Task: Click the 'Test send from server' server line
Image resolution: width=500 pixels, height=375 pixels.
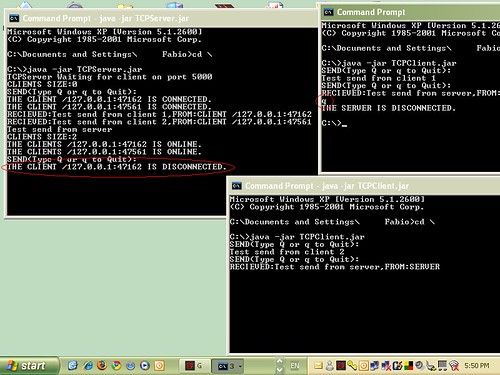Action: point(60,129)
